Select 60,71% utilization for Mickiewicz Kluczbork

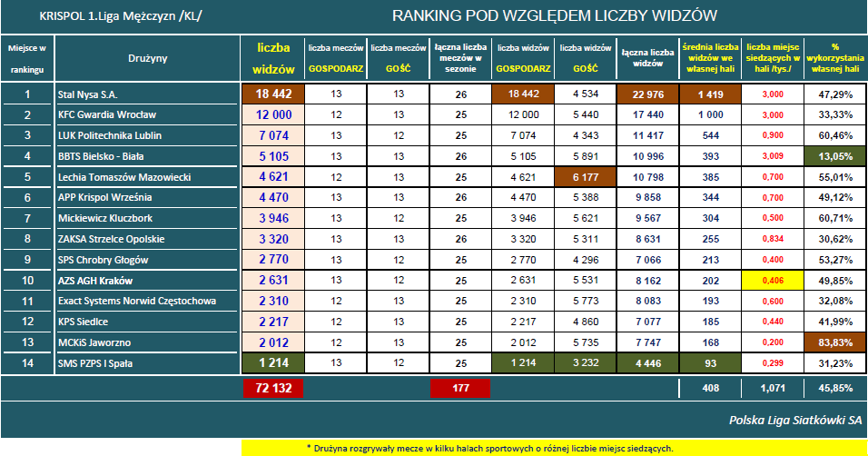[x=835, y=218]
